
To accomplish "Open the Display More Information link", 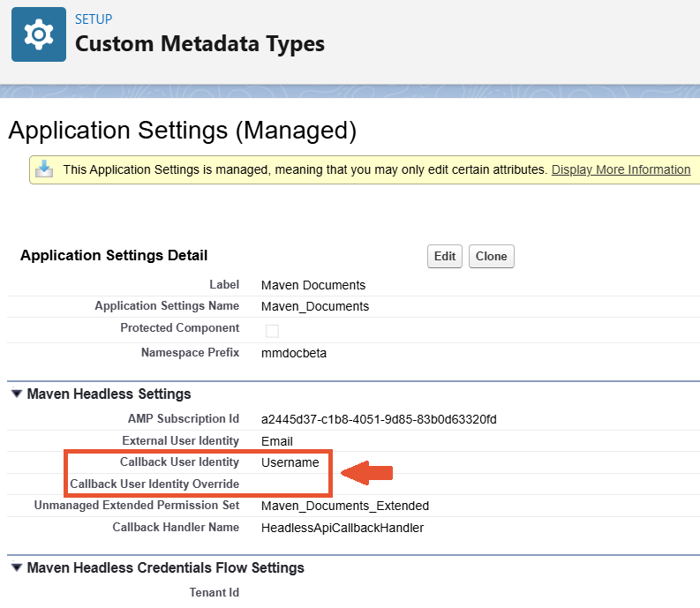I will [621, 169].
